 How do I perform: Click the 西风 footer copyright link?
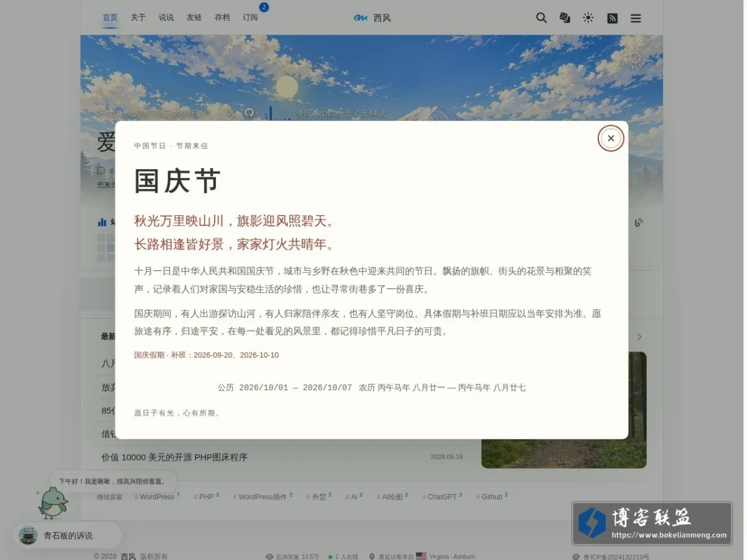tap(128, 556)
